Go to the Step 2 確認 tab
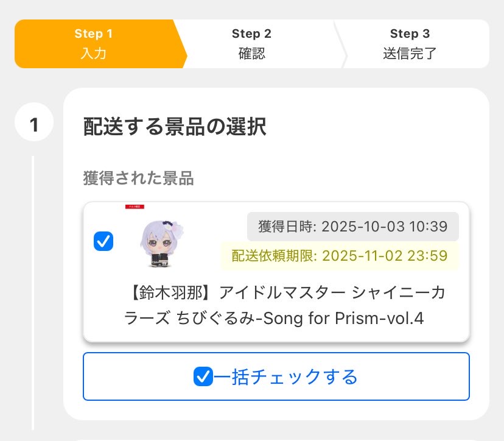 251,44
